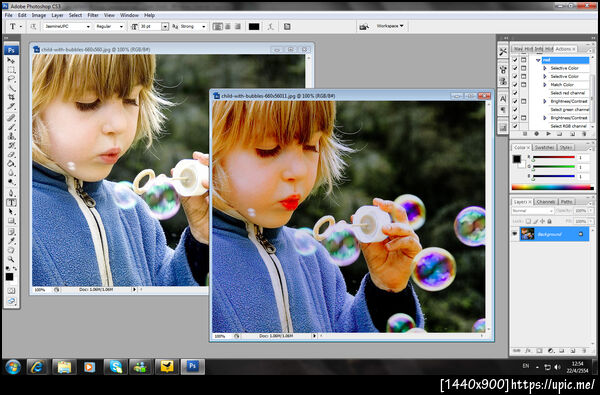Click the color spectrum ramp bar
Screen dimensions: 600x395
tap(553, 188)
